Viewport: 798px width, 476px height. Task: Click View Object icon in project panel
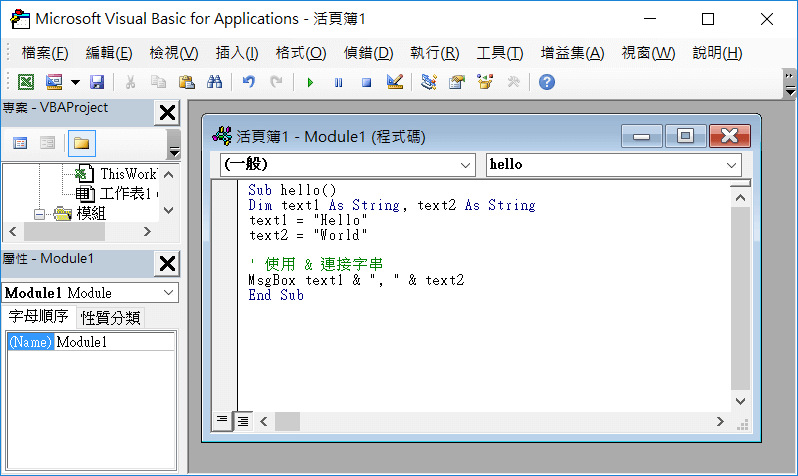coord(47,143)
